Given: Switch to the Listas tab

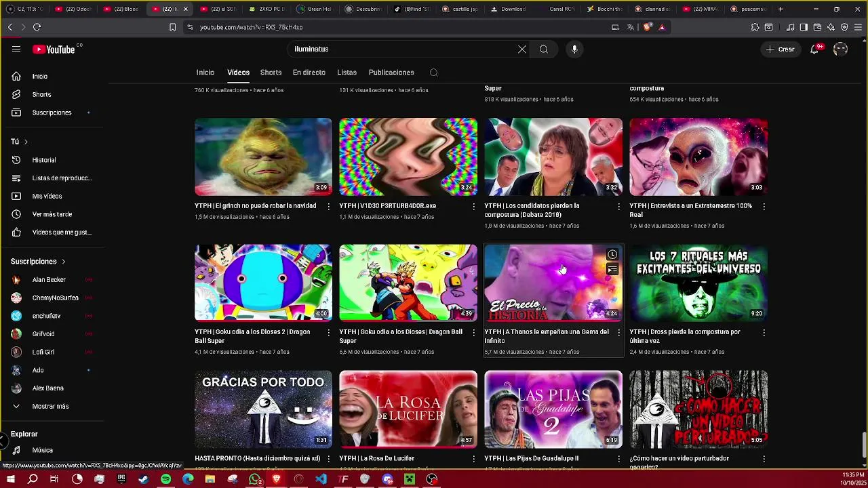Looking at the screenshot, I should tap(347, 73).
